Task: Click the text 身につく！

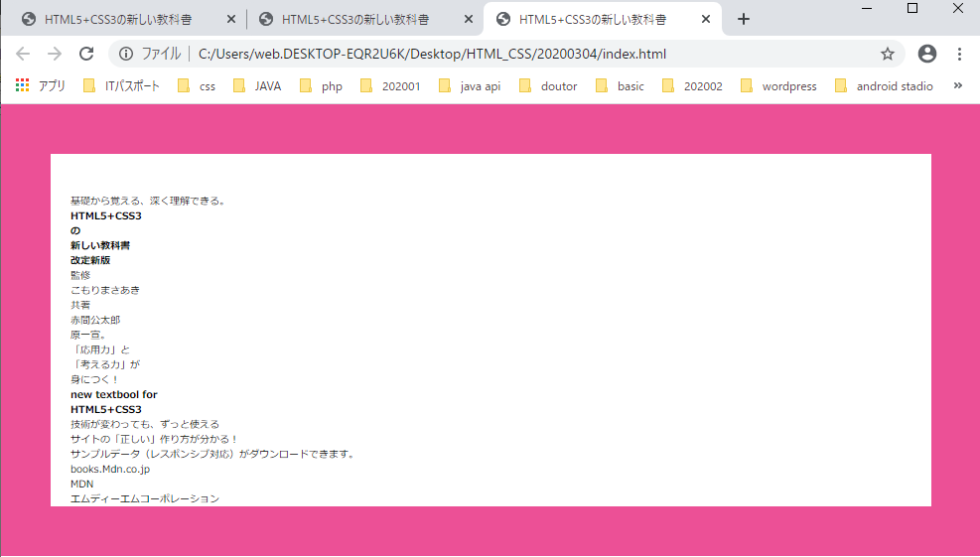Action: pyautogui.click(x=94, y=379)
